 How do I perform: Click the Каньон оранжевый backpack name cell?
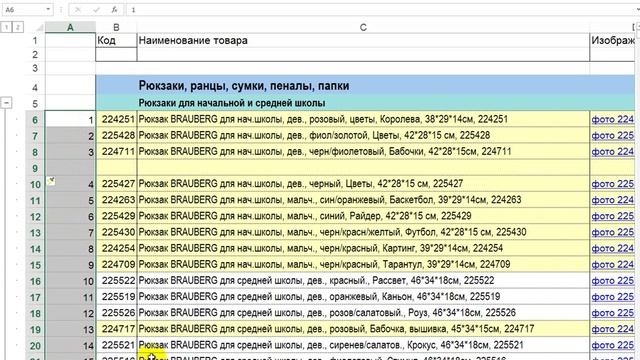coord(363,297)
